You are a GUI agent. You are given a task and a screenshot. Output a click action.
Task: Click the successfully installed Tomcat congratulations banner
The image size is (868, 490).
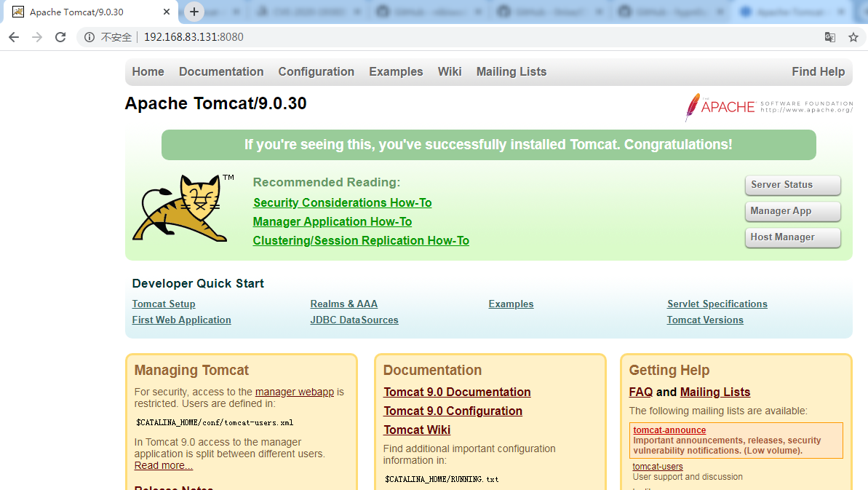tap(489, 145)
